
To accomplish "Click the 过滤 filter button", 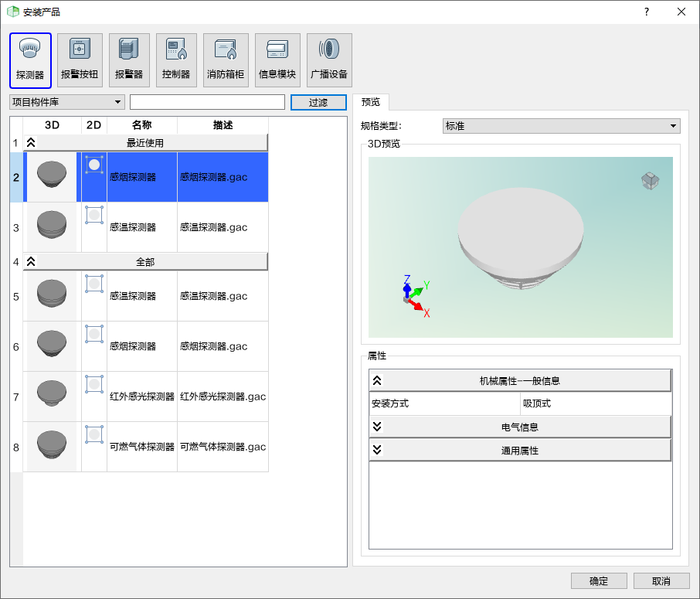I will (x=318, y=102).
